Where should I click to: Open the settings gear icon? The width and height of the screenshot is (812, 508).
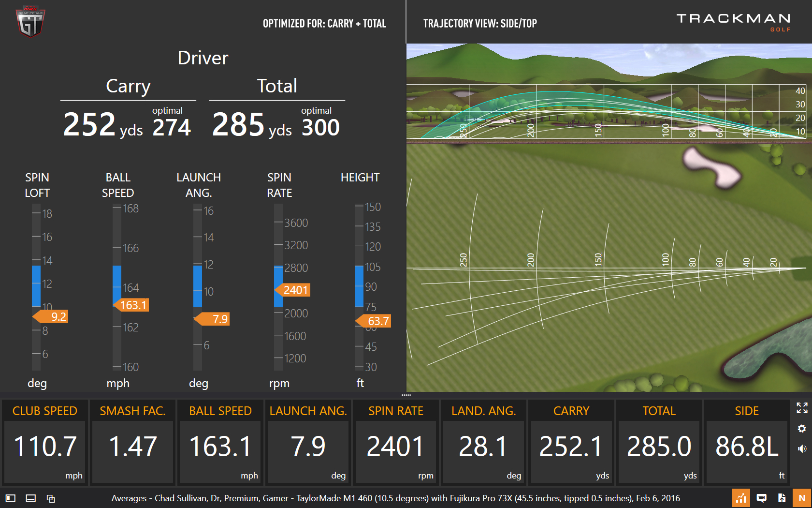click(x=802, y=429)
